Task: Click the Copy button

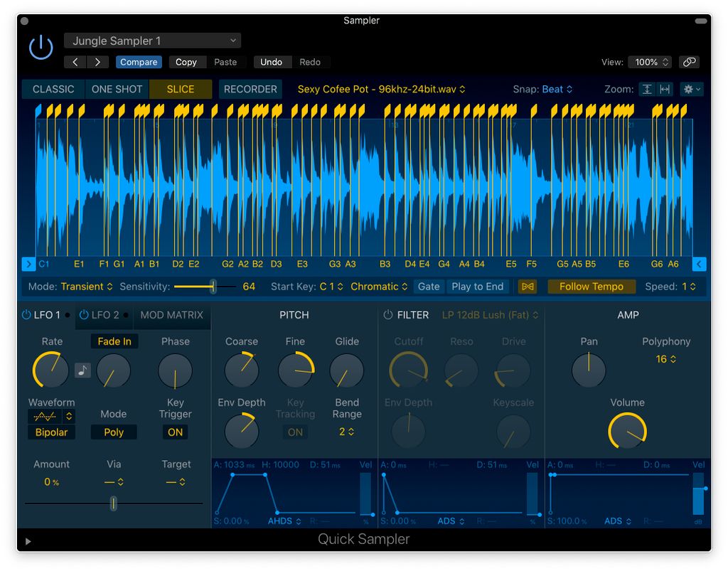Action: coord(186,62)
